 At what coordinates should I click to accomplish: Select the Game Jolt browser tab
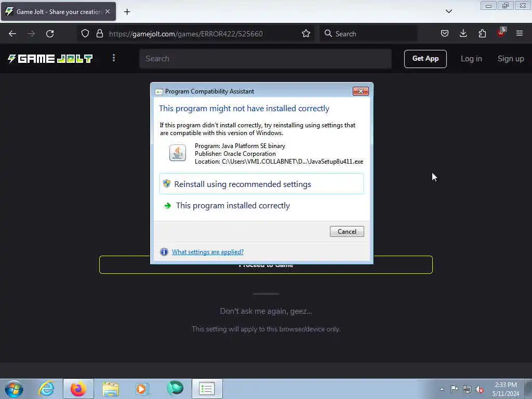58,11
